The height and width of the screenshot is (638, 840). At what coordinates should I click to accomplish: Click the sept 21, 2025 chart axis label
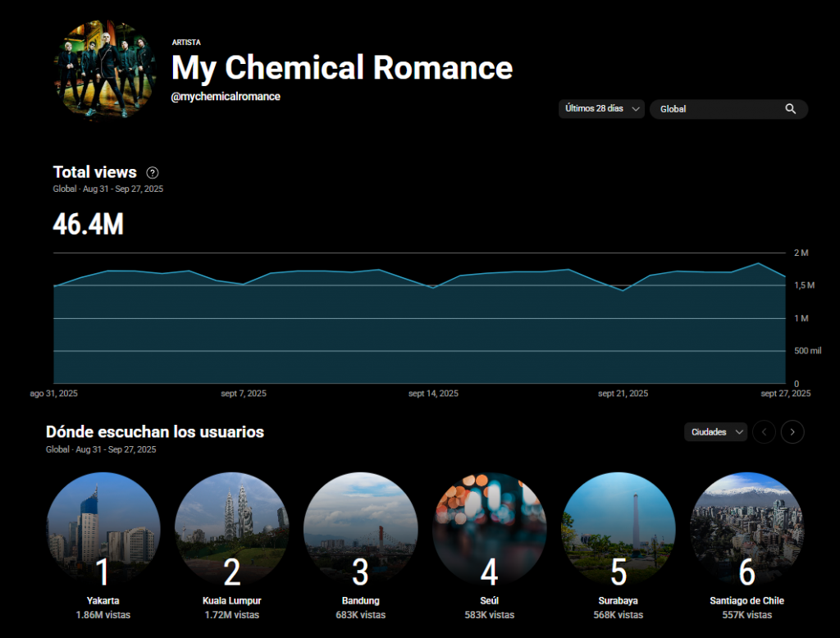(623, 394)
